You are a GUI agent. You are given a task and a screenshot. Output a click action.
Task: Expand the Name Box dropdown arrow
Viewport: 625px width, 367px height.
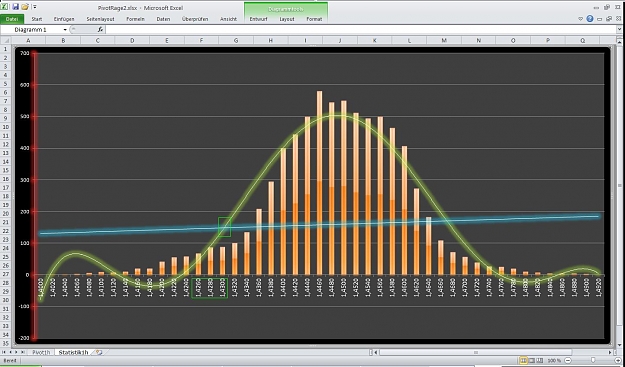coord(65,30)
